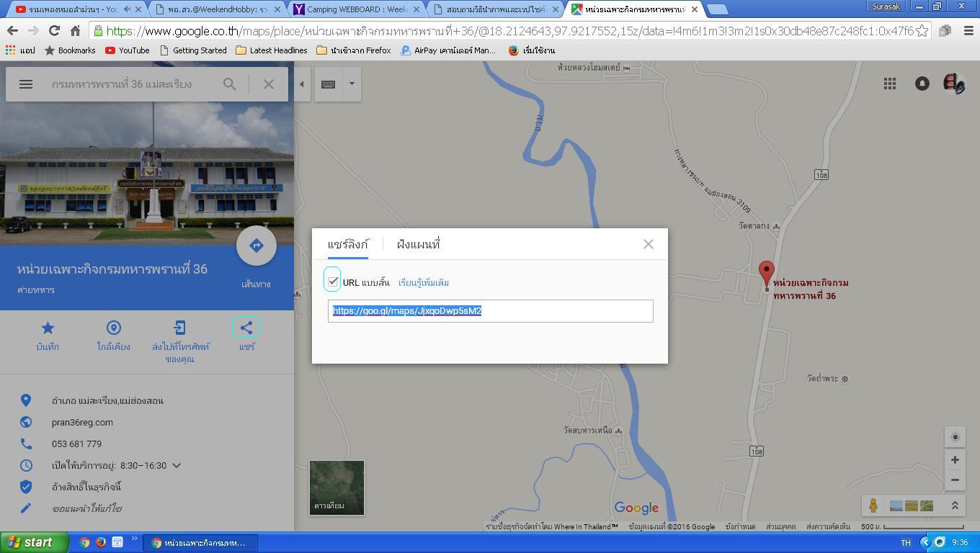Switch to the embed map tab

pyautogui.click(x=418, y=245)
